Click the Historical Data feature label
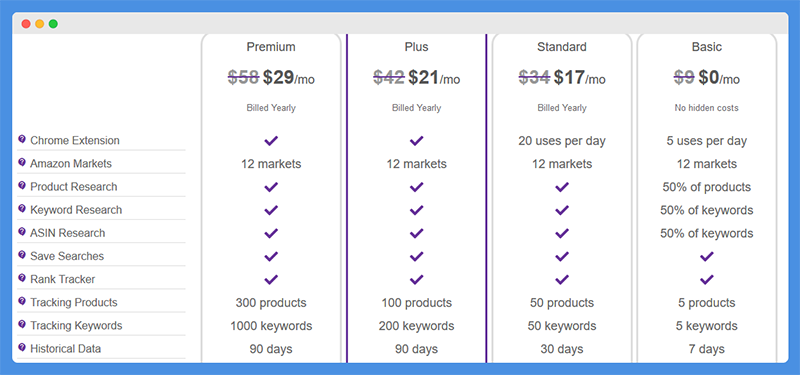Viewport: 800px width, 375px height. [x=65, y=348]
